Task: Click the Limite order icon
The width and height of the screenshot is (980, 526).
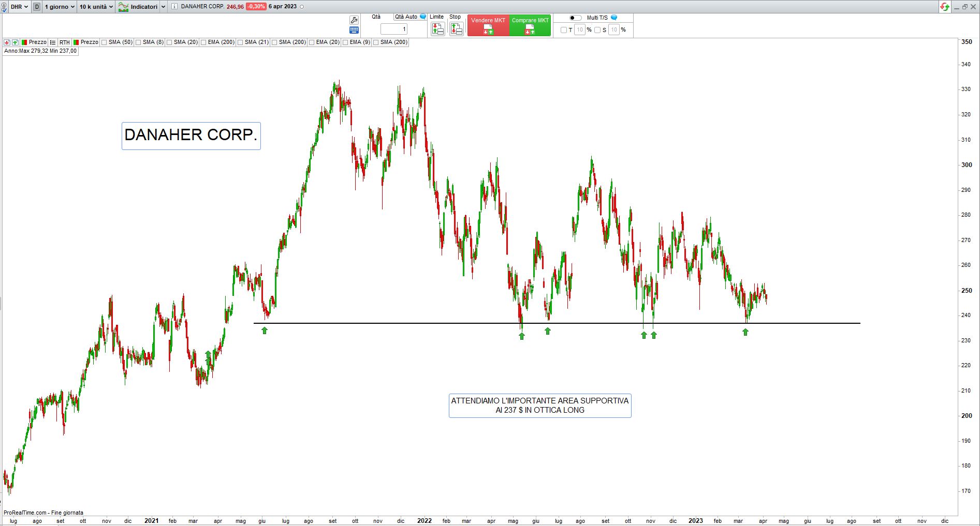Action: click(437, 29)
